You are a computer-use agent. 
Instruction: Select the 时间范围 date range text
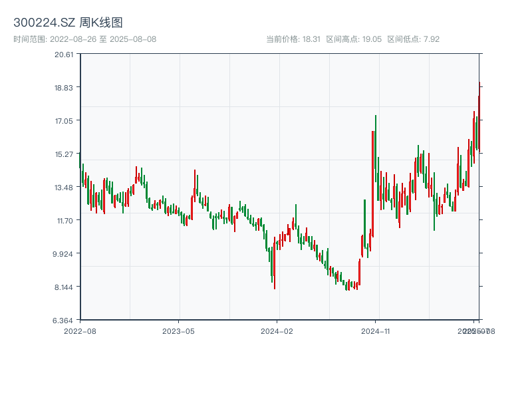tap(84, 39)
